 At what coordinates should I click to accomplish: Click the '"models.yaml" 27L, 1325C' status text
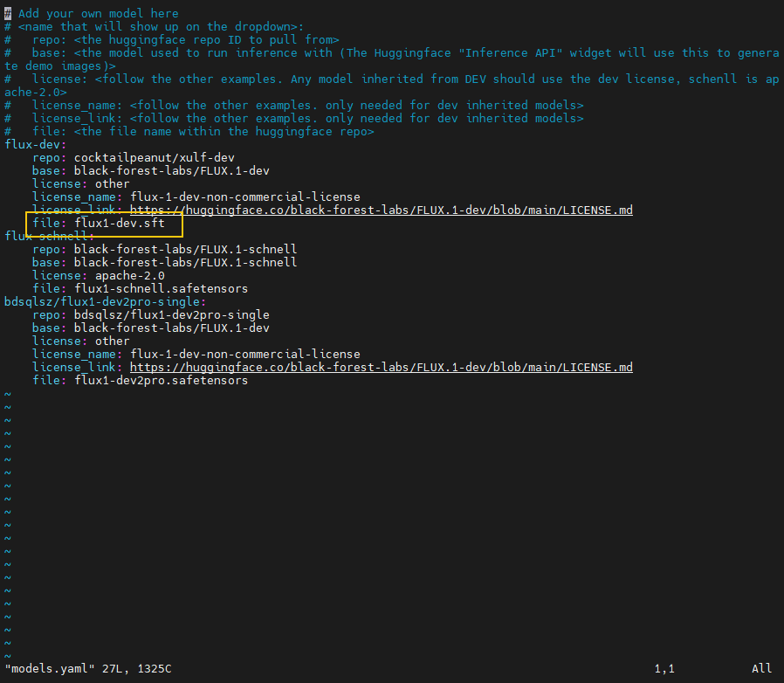(88, 668)
